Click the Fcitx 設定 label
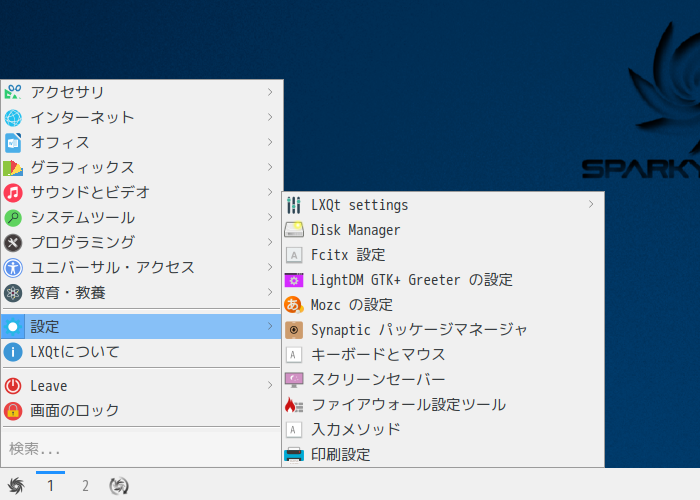The height and width of the screenshot is (500, 700). click(348, 255)
